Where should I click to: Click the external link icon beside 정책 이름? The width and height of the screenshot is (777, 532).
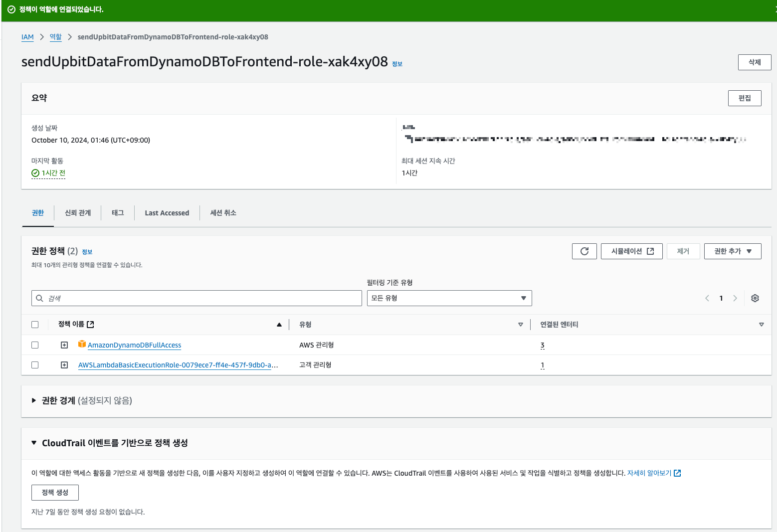coord(90,325)
